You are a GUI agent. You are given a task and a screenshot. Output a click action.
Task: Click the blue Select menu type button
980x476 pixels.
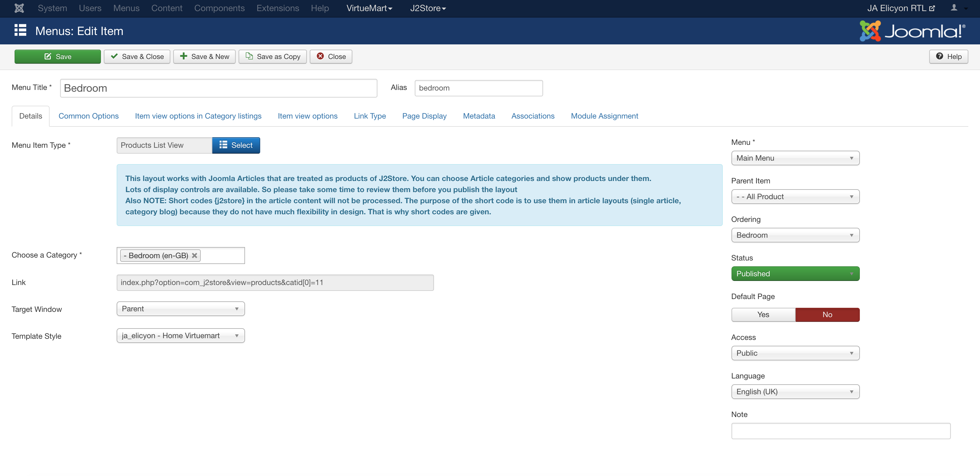pos(236,145)
